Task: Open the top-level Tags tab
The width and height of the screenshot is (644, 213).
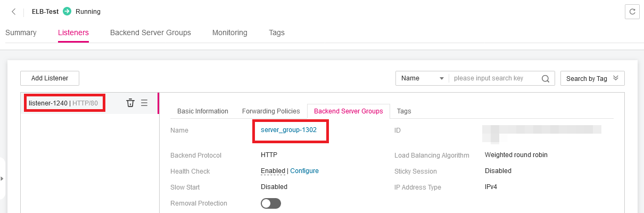Action: 276,32
